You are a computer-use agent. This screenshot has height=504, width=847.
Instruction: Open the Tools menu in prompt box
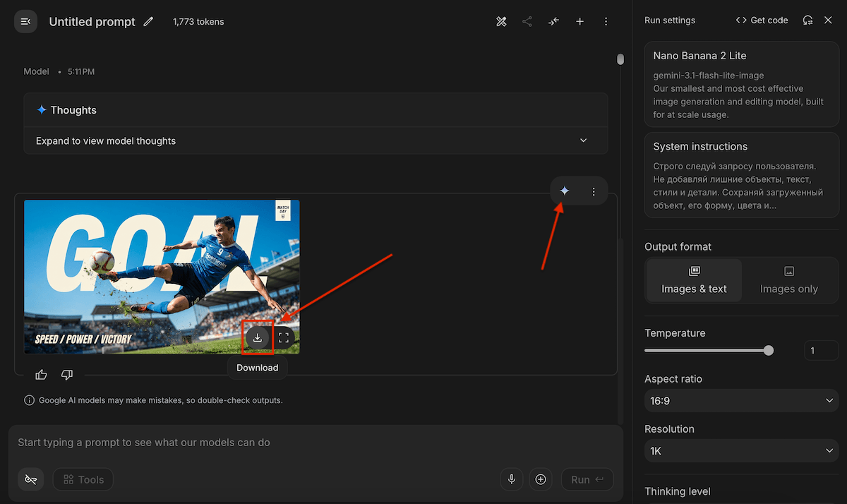coord(83,480)
